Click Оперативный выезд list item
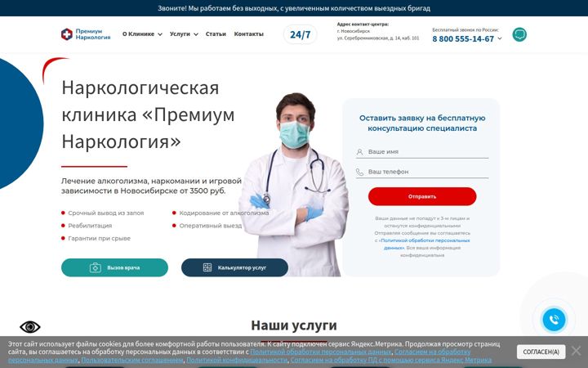588x368 pixels. (x=211, y=226)
